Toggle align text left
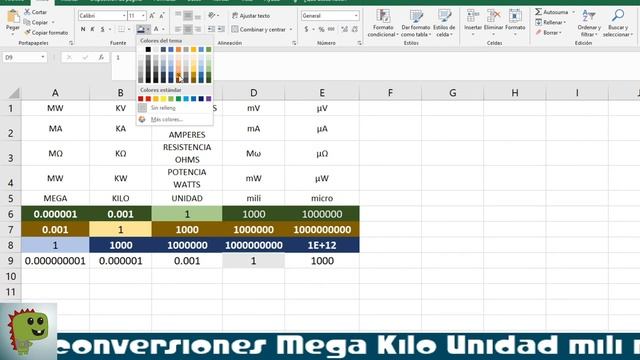Screen dimensions: 640x360 (x=178, y=29)
